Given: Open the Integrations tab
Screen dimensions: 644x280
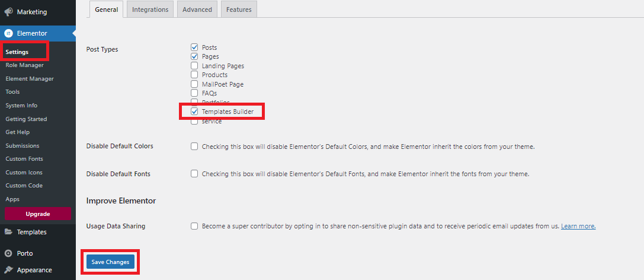Looking at the screenshot, I should (150, 9).
